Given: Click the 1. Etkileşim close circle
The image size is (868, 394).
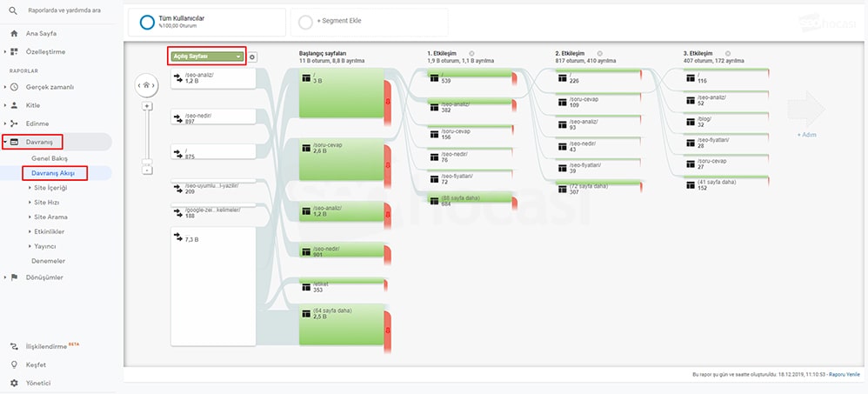Looking at the screenshot, I should point(471,53).
